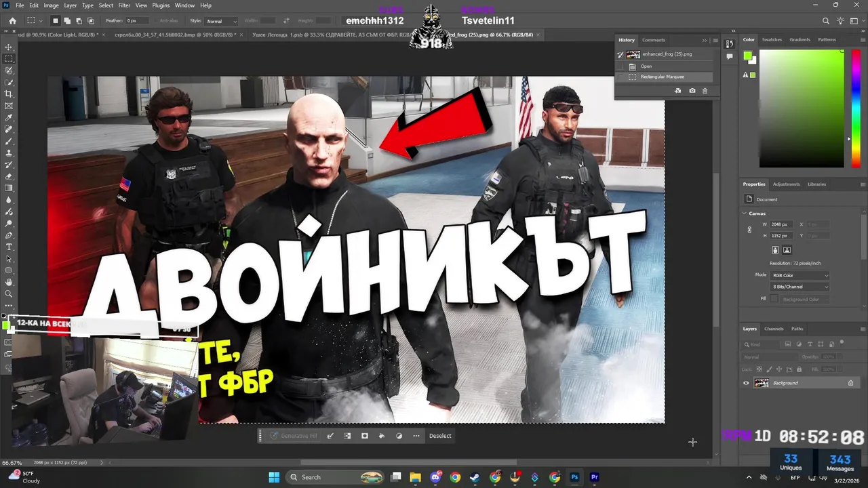Open the Mode dropdown showing RGB Color

[x=800, y=275]
